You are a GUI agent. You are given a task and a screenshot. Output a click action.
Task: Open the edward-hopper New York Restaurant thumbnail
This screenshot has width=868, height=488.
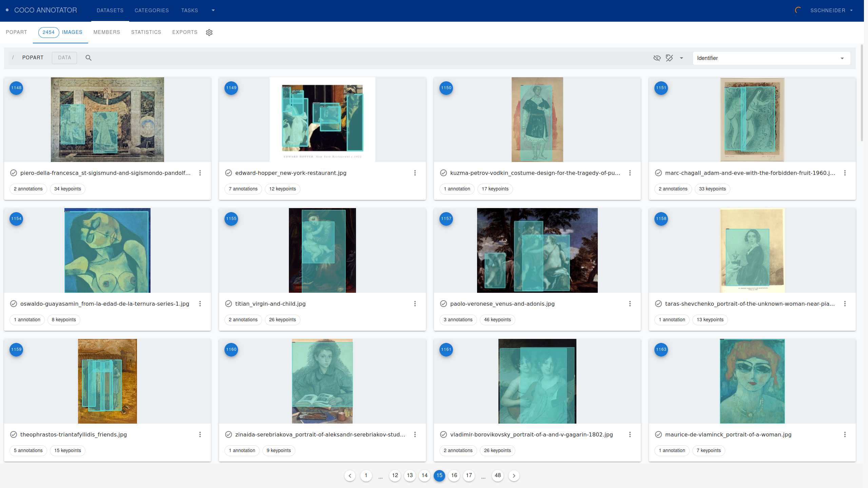tap(322, 120)
